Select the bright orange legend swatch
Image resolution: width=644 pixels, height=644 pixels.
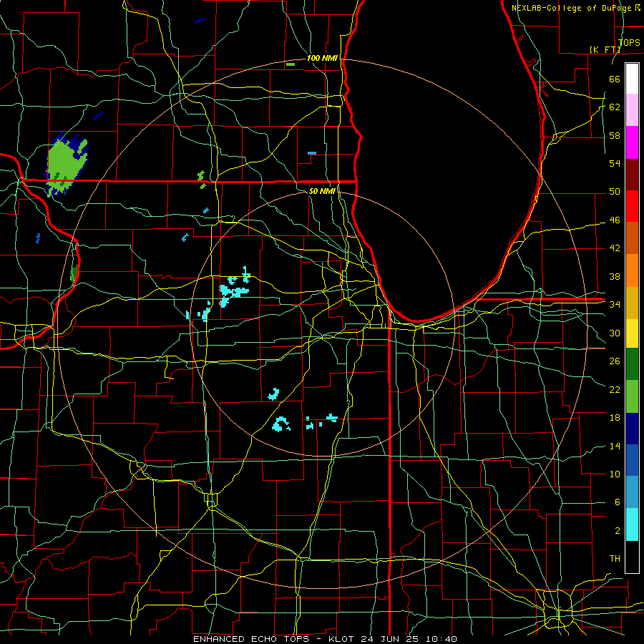[x=632, y=270]
